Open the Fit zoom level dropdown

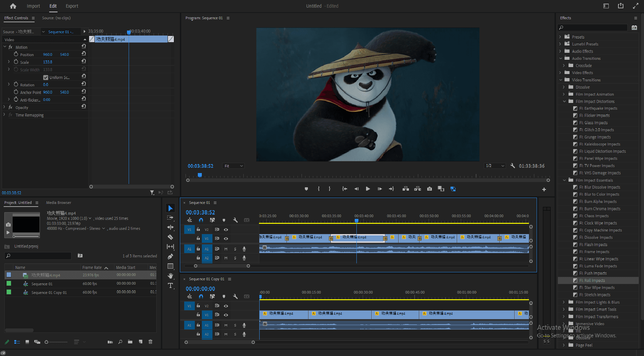coord(233,166)
